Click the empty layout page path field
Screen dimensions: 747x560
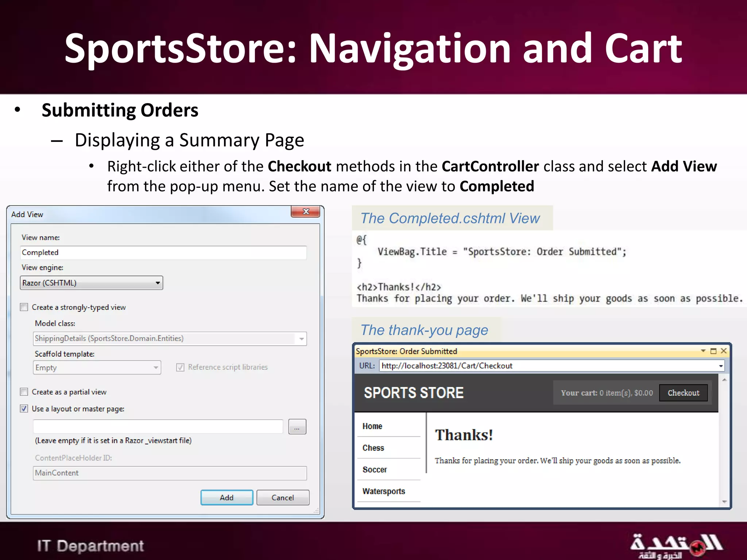pyautogui.click(x=158, y=427)
